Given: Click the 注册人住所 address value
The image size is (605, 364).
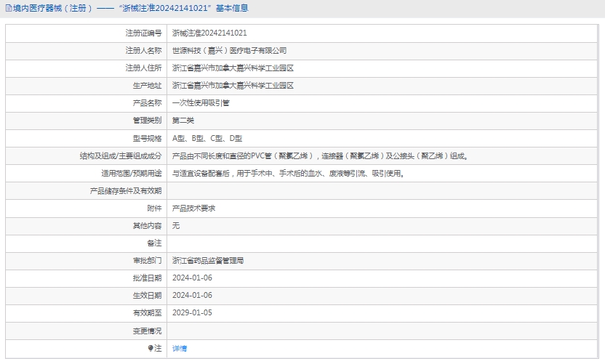Looking at the screenshot, I should 233,68.
